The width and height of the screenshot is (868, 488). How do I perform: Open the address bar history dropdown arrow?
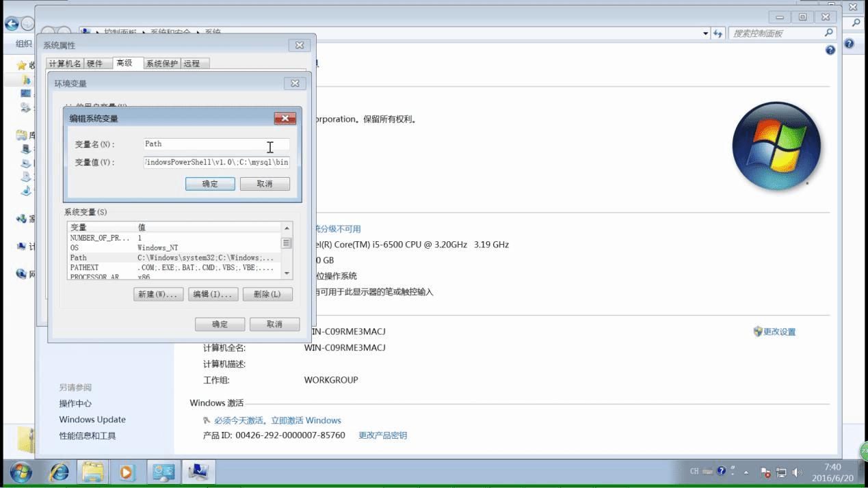[x=705, y=33]
